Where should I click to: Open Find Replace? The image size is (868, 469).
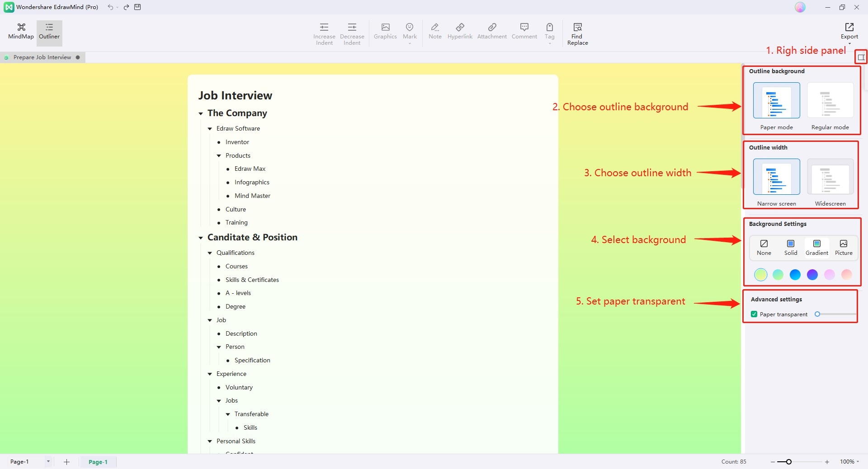[x=577, y=34]
